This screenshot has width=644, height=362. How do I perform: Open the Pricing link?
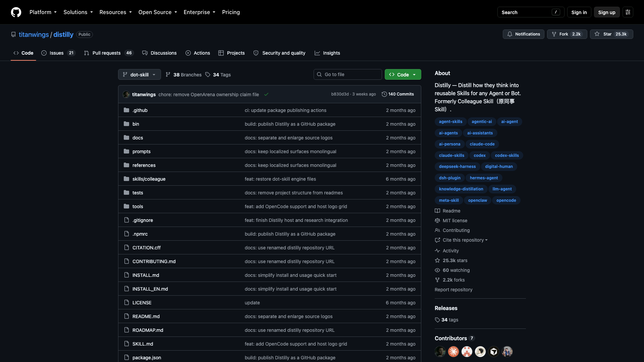[x=231, y=12]
